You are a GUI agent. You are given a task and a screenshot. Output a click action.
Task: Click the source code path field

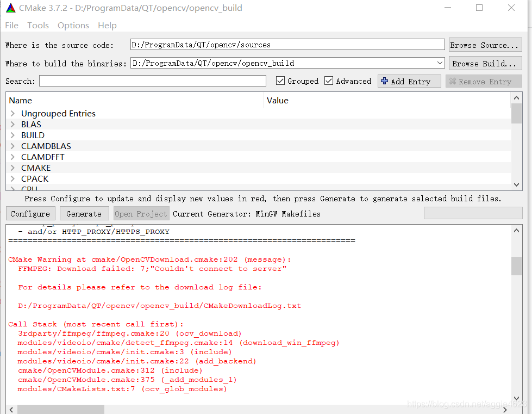pyautogui.click(x=287, y=45)
